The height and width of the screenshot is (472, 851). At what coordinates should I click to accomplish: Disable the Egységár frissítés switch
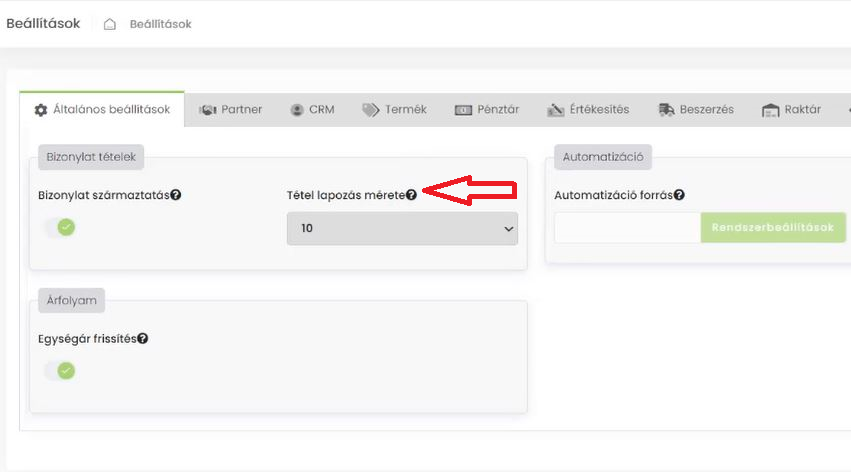point(59,371)
